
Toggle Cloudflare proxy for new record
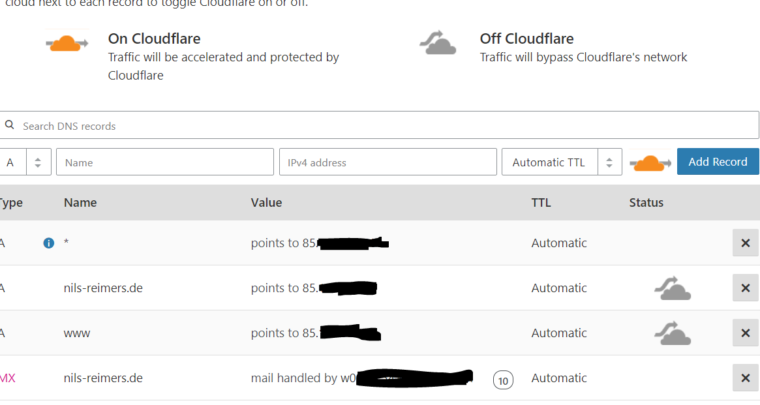[x=650, y=163]
